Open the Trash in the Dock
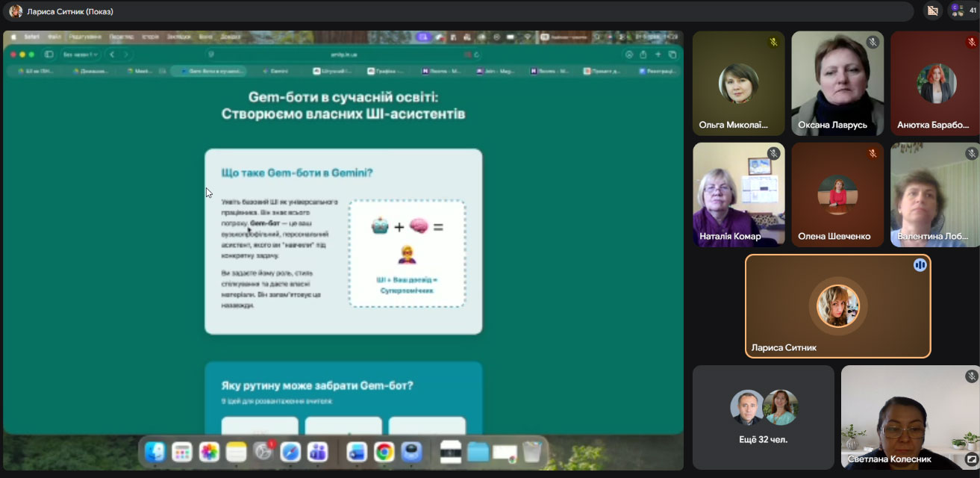Image resolution: width=980 pixels, height=478 pixels. pyautogui.click(x=532, y=451)
